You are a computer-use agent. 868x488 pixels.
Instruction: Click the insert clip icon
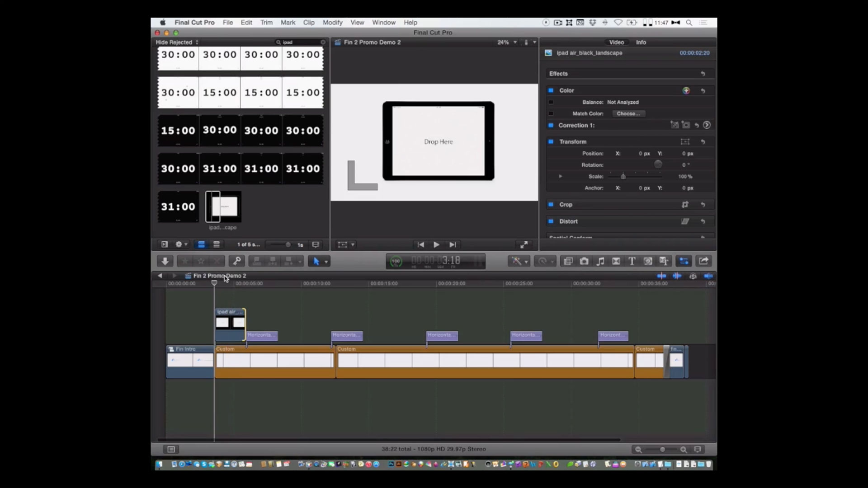pyautogui.click(x=273, y=261)
